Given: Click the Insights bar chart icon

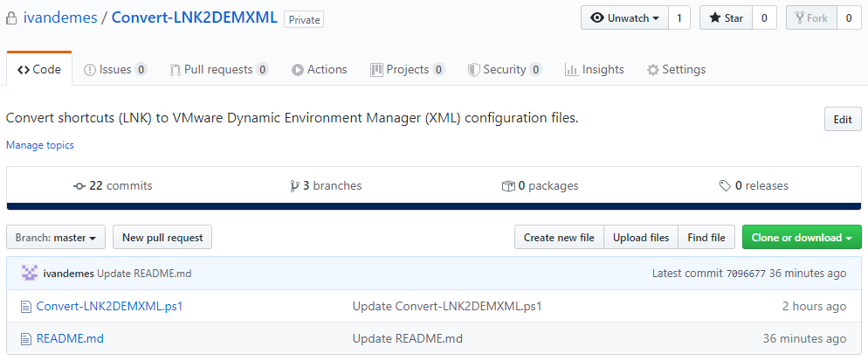Looking at the screenshot, I should (x=571, y=70).
